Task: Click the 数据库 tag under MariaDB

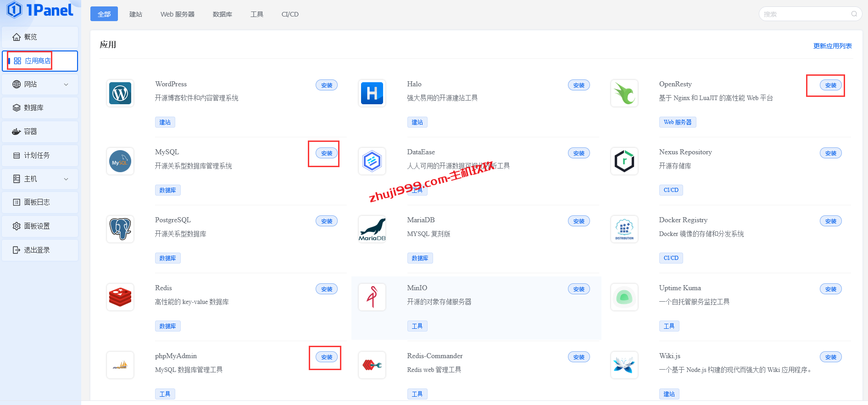Action: click(420, 258)
